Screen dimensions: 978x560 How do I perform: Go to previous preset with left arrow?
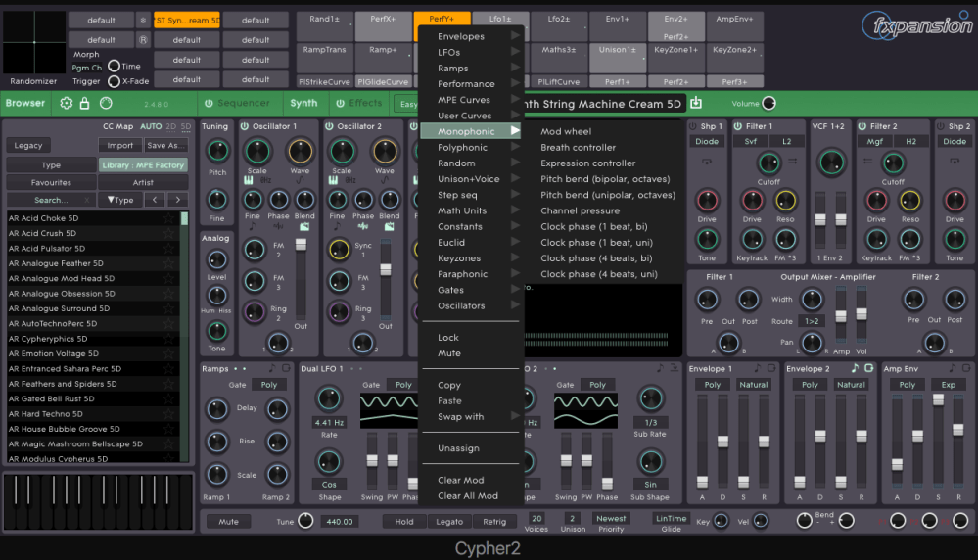(x=154, y=200)
